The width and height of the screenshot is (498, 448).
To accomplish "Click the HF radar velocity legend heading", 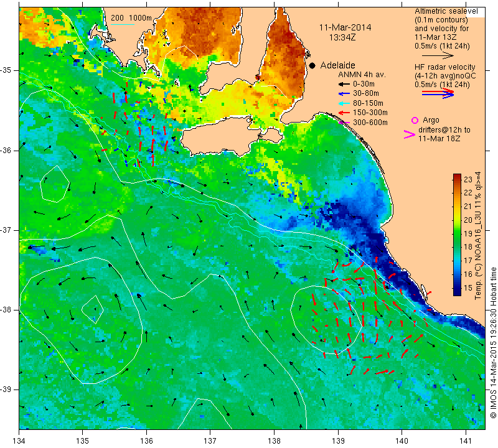I will (444, 67).
